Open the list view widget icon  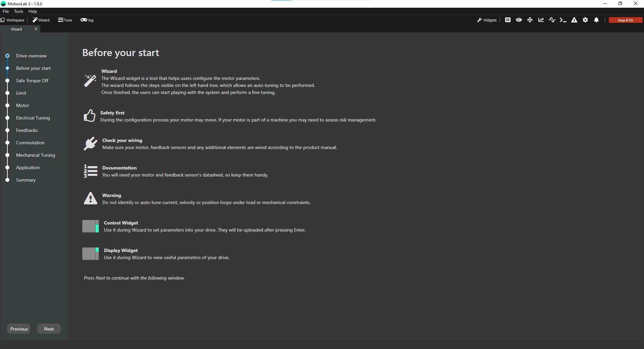tap(508, 20)
